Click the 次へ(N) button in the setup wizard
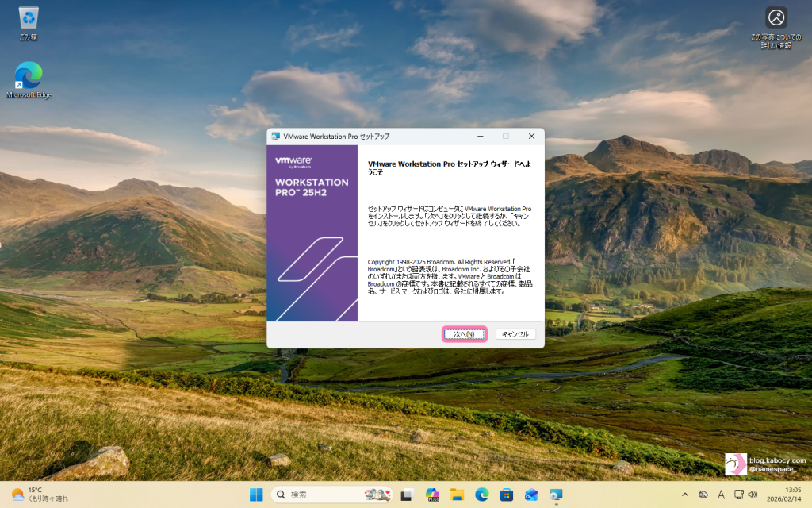The height and width of the screenshot is (508, 812). coord(464,334)
